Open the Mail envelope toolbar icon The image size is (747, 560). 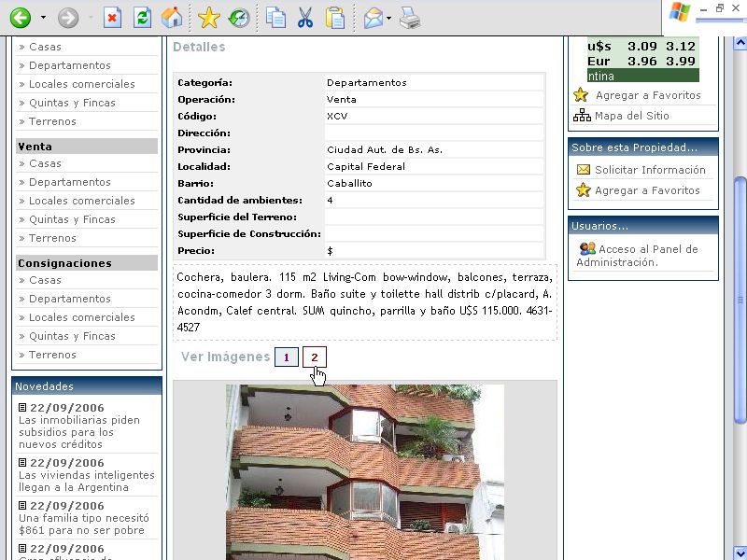(373, 18)
